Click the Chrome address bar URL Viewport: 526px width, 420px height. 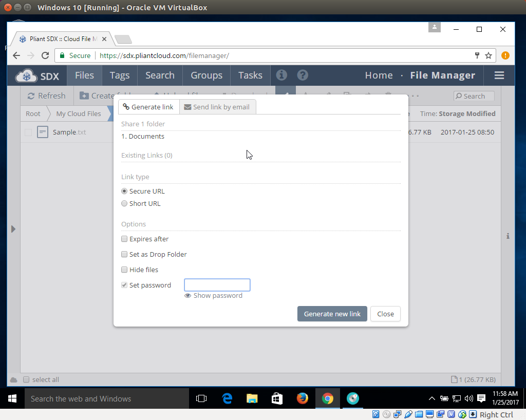pos(164,55)
